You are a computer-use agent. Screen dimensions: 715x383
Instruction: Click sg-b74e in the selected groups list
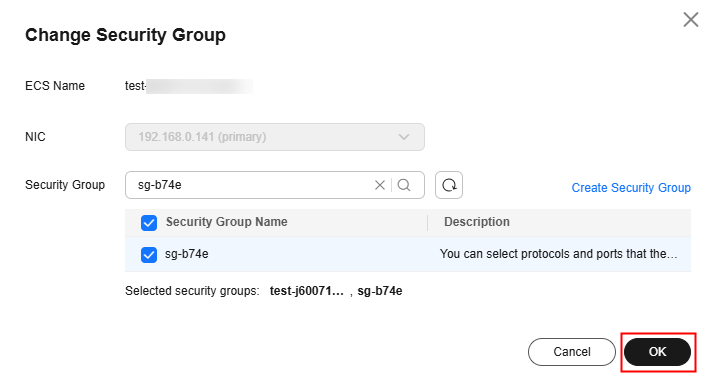coord(379,291)
